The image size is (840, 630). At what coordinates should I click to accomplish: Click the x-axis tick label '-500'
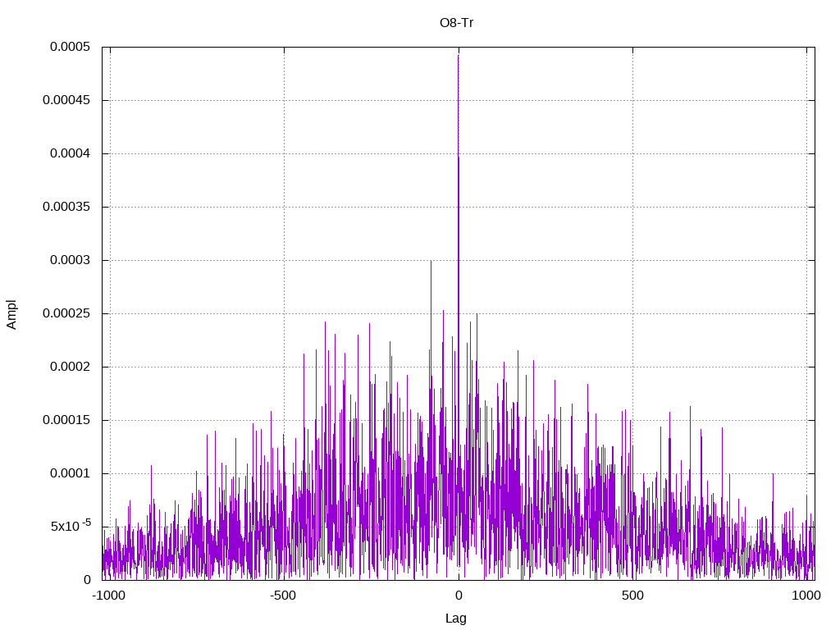[283, 596]
